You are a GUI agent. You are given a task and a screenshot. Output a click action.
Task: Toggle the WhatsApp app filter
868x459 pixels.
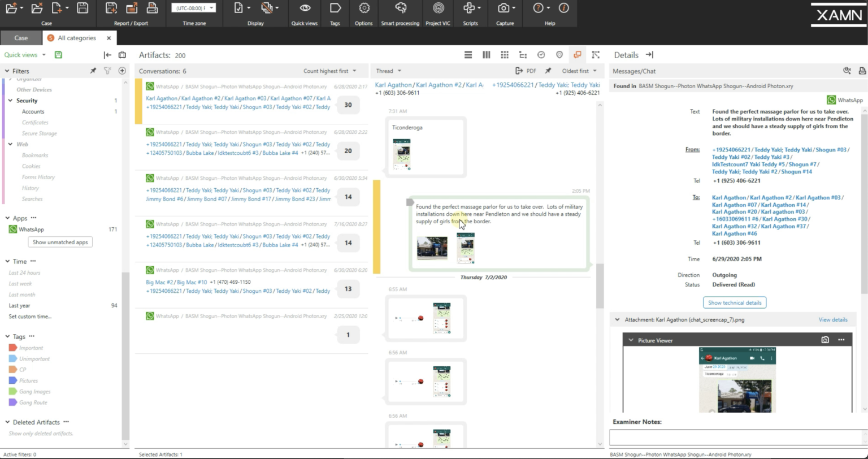coord(31,229)
